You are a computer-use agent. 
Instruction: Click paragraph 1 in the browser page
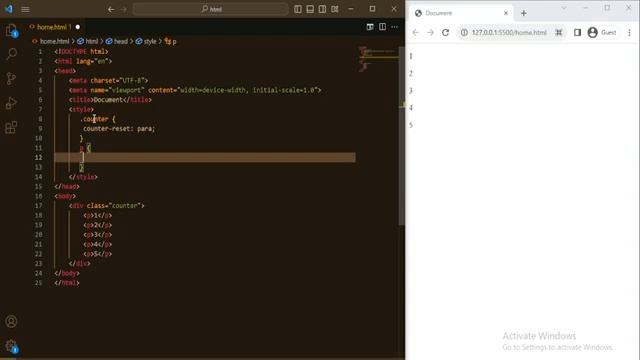(411, 56)
